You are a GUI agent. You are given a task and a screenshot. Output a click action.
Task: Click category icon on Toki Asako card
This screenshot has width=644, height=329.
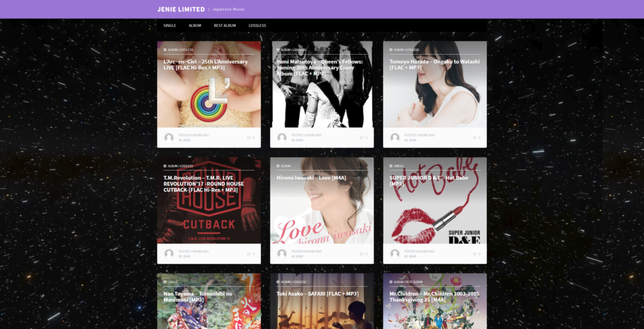coord(278,282)
